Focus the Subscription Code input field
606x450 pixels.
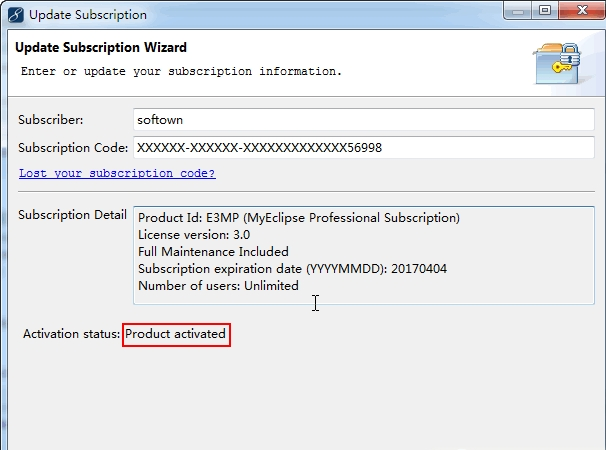(364, 147)
